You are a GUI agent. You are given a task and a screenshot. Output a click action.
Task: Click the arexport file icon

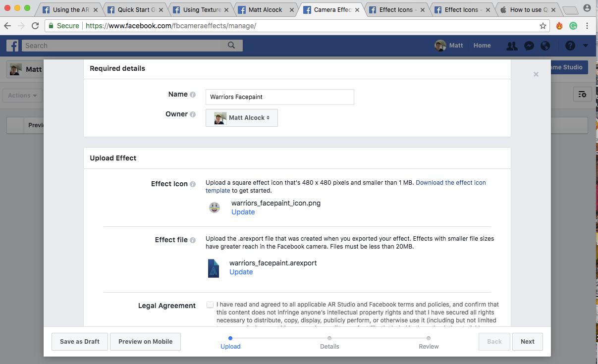tap(214, 268)
